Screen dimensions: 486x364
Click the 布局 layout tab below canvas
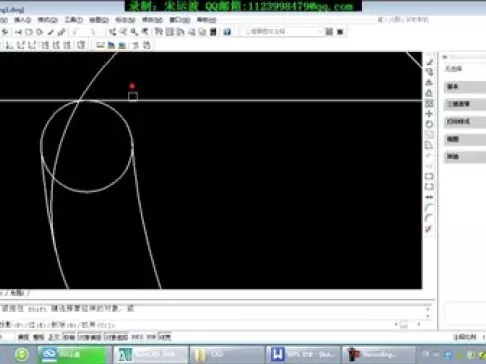pyautogui.click(x=17, y=293)
